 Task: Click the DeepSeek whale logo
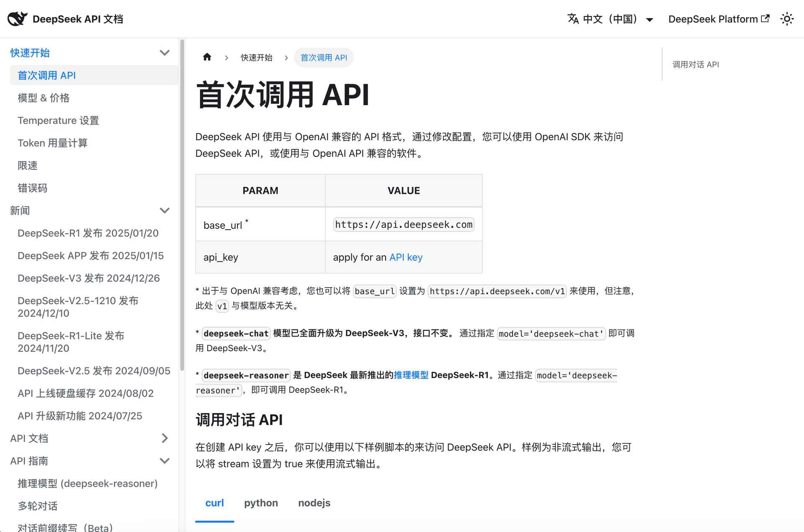click(x=18, y=19)
